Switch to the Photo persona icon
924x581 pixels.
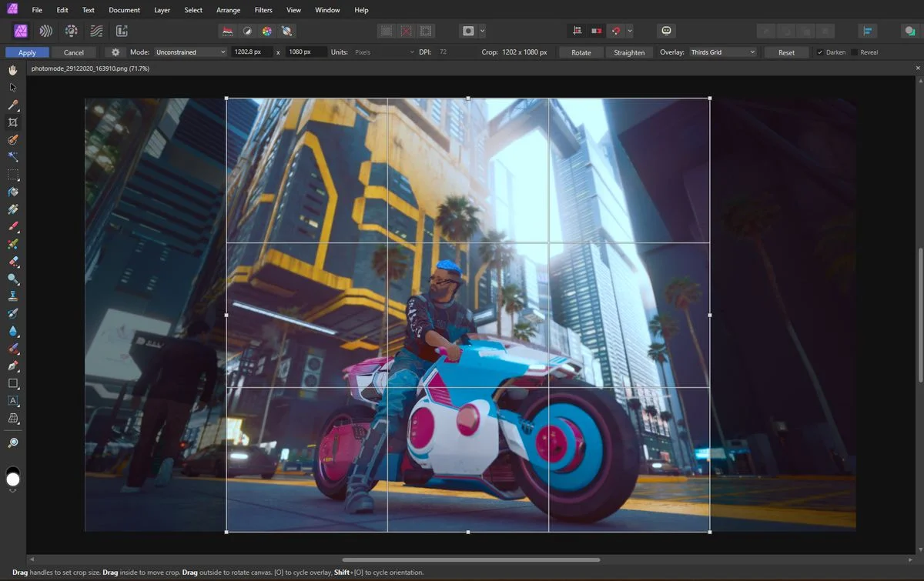pyautogui.click(x=22, y=31)
